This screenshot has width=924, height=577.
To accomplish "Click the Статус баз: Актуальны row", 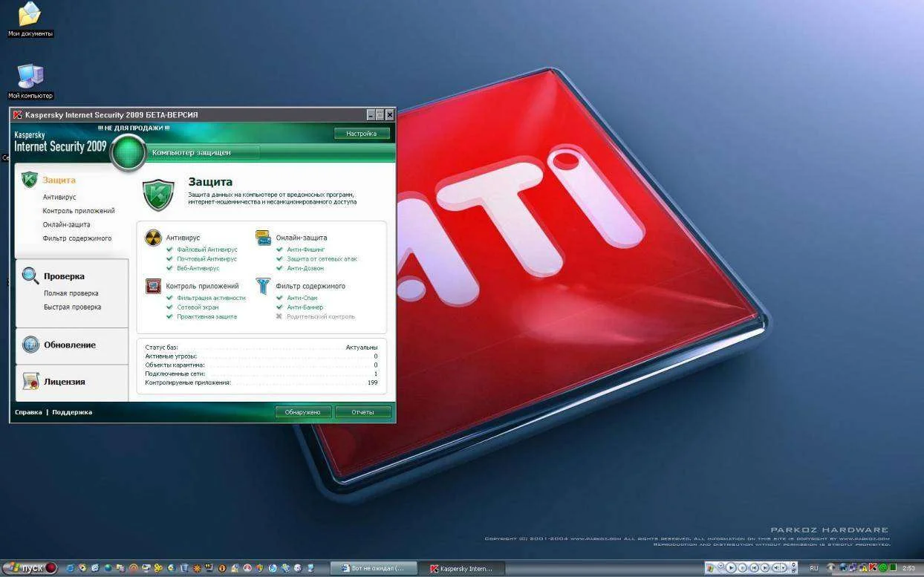I will pos(261,348).
